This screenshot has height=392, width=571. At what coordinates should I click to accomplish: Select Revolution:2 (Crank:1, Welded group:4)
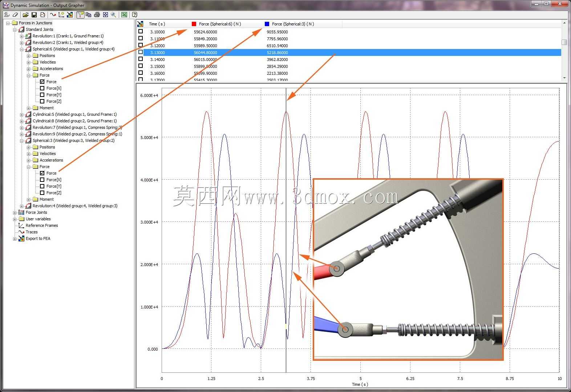68,42
